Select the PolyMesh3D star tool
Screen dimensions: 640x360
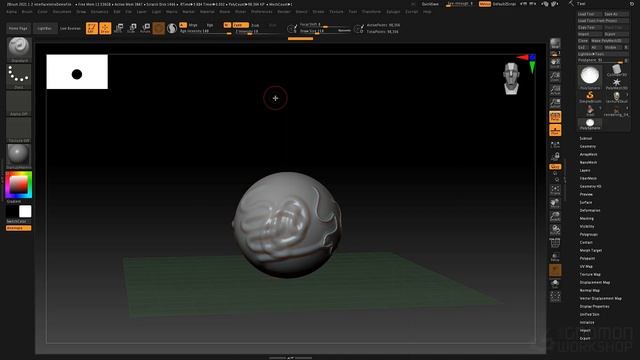point(616,84)
